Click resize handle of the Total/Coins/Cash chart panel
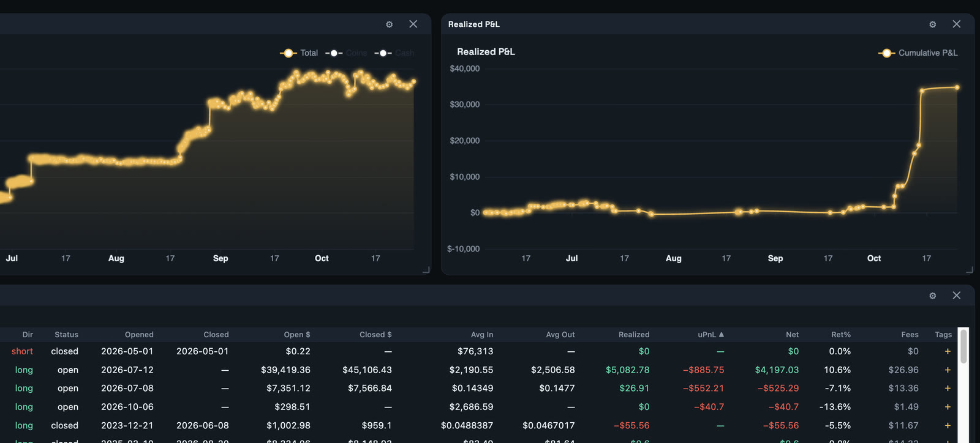This screenshot has height=443, width=980. [426, 270]
